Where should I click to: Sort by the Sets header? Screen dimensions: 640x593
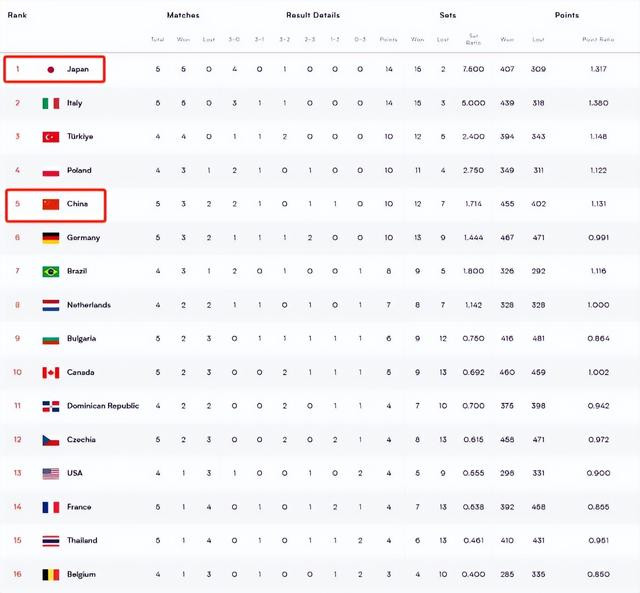[447, 15]
